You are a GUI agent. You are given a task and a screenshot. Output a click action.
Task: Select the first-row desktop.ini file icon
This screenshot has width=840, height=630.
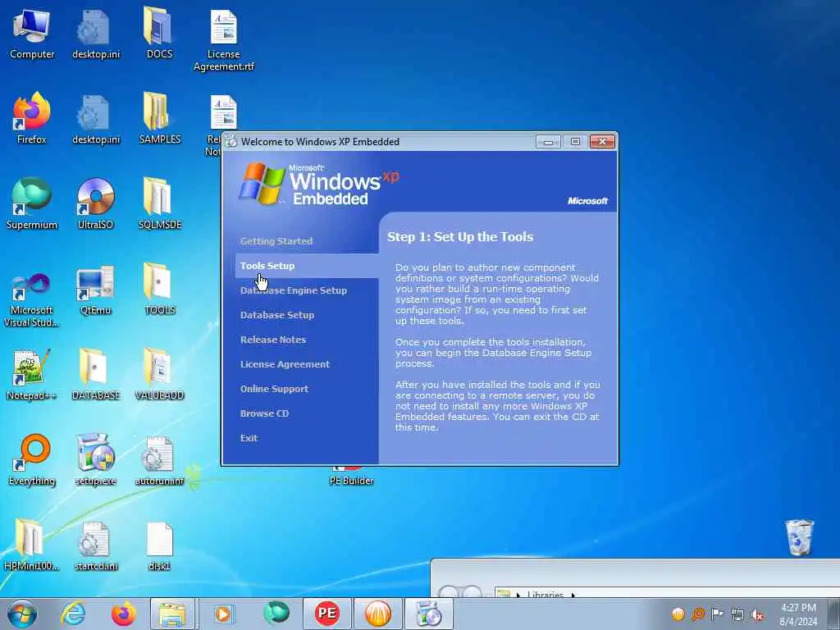pos(96,33)
